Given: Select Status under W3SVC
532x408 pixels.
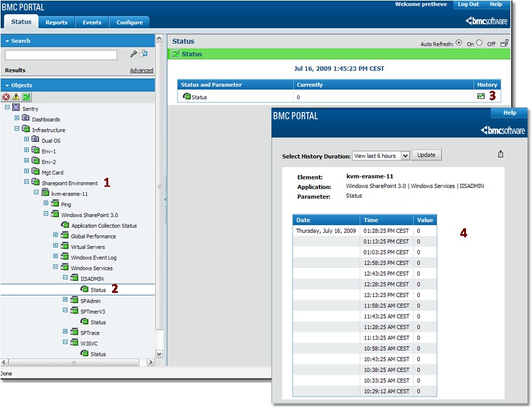Looking at the screenshot, I should pyautogui.click(x=98, y=354).
